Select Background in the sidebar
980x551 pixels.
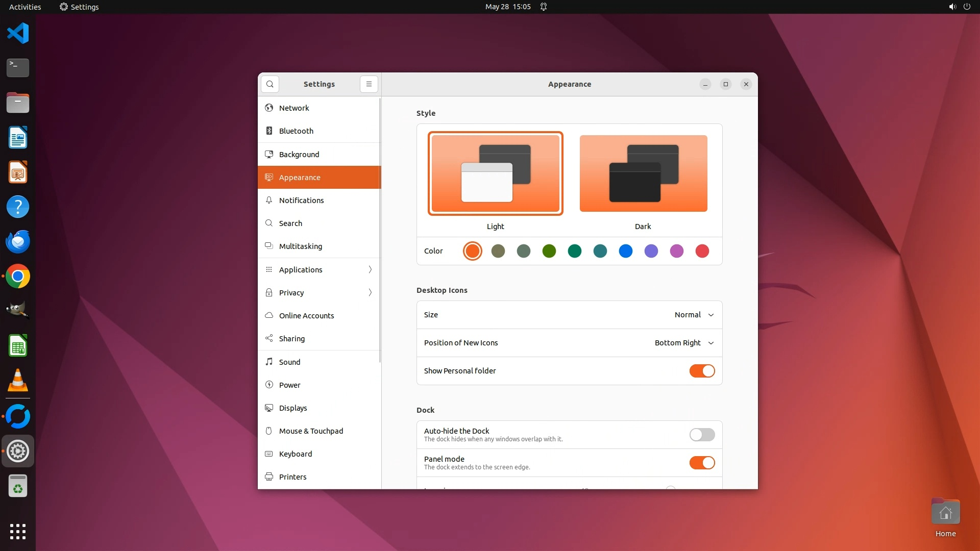[x=299, y=155]
